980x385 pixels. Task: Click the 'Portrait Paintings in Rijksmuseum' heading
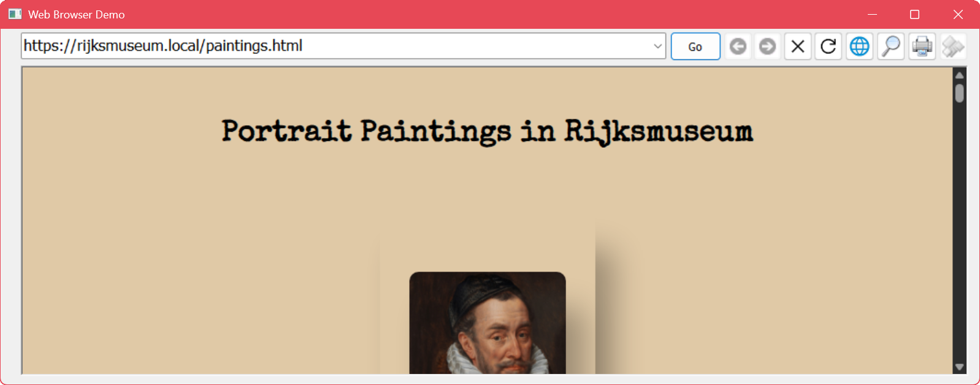click(x=487, y=131)
